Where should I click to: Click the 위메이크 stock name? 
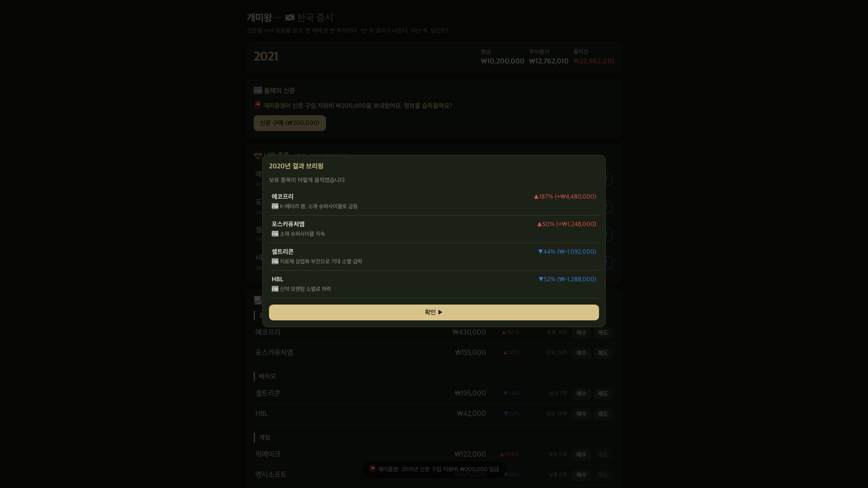268,454
